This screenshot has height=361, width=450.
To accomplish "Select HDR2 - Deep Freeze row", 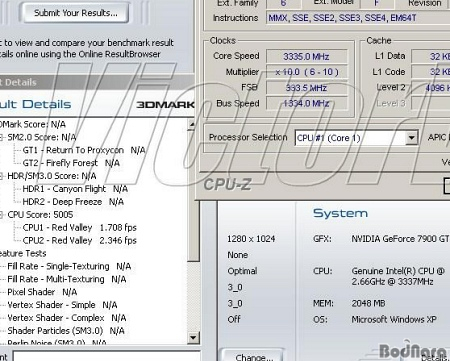I will 73,202.
